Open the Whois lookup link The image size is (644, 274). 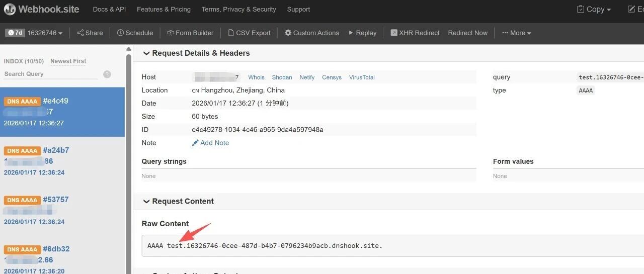coord(256,77)
